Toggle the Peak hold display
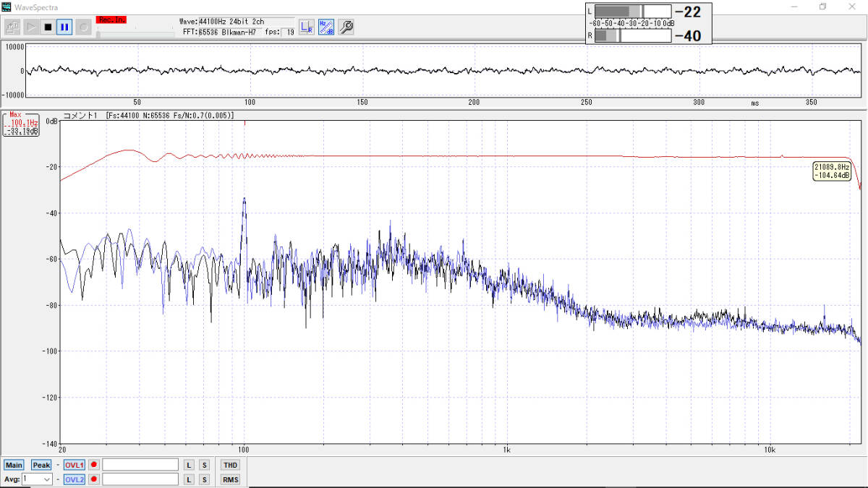Image resolution: width=868 pixels, height=488 pixels. [x=41, y=465]
